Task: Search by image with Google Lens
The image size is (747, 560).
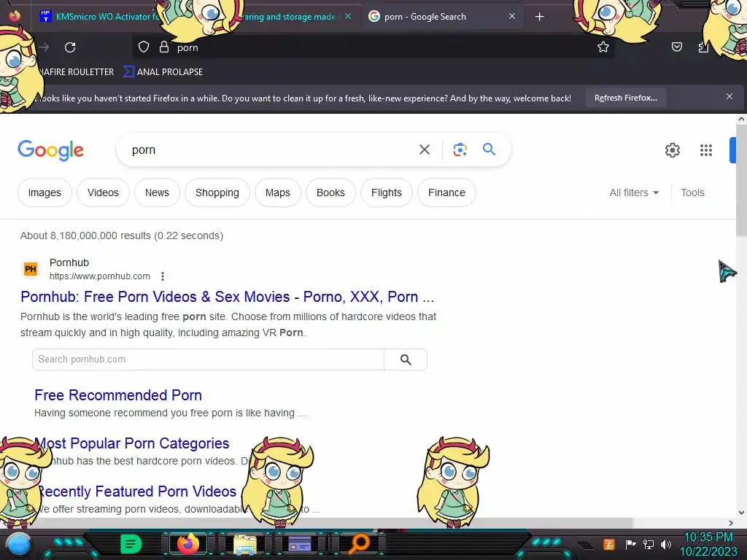Action: point(460,149)
